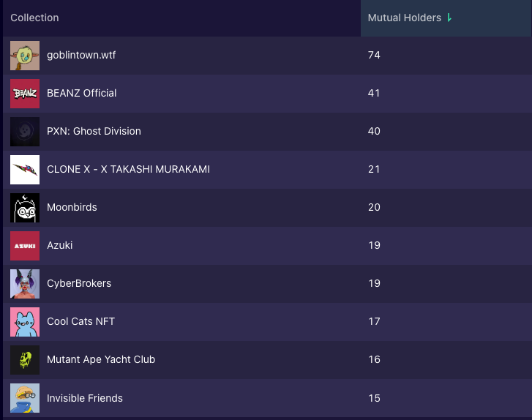The width and height of the screenshot is (532, 420).
Task: Open the BEANZ Official logo icon
Action: [x=25, y=94]
